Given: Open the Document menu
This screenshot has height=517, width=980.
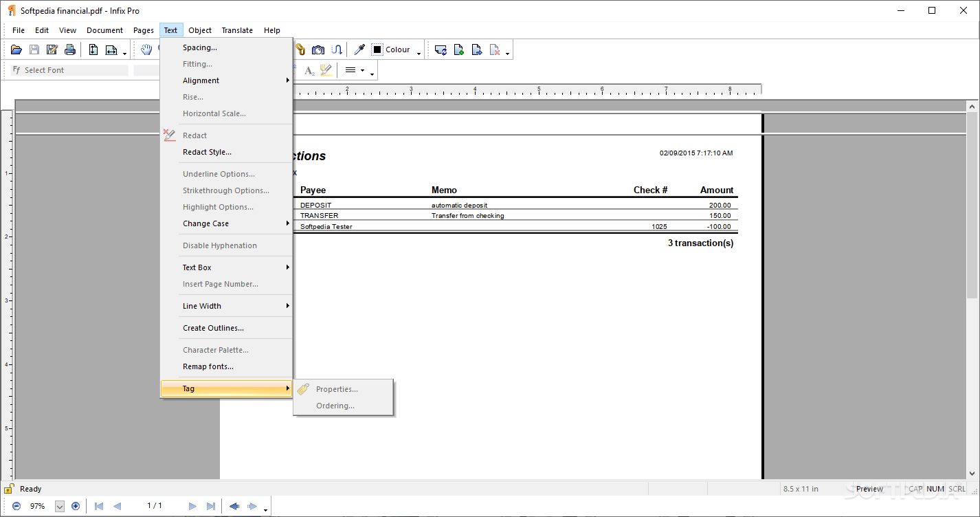Looking at the screenshot, I should (x=104, y=30).
